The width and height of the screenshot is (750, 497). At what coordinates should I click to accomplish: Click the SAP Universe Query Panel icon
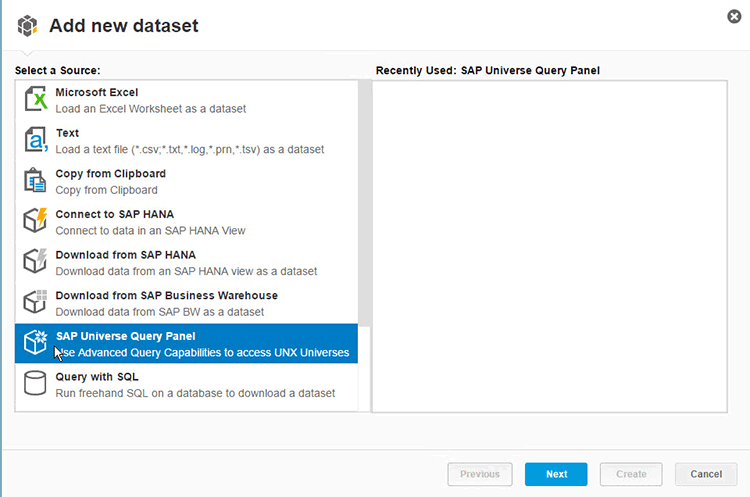pyautogui.click(x=36, y=343)
